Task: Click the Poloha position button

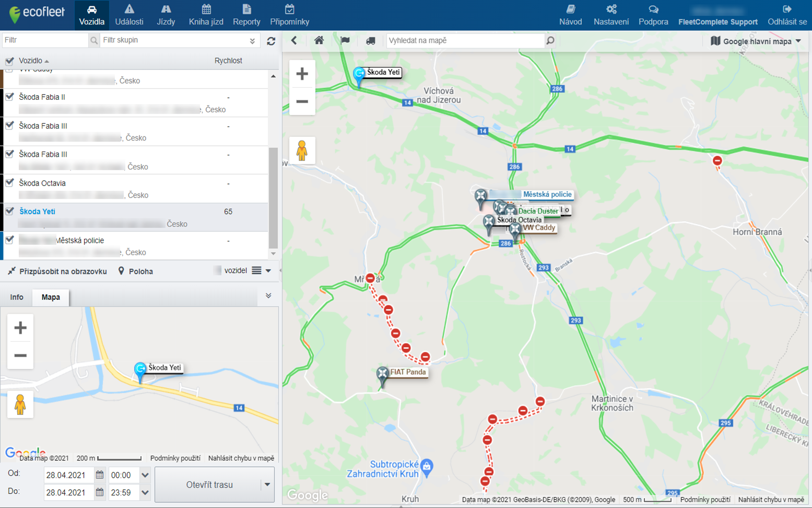Action: click(136, 271)
